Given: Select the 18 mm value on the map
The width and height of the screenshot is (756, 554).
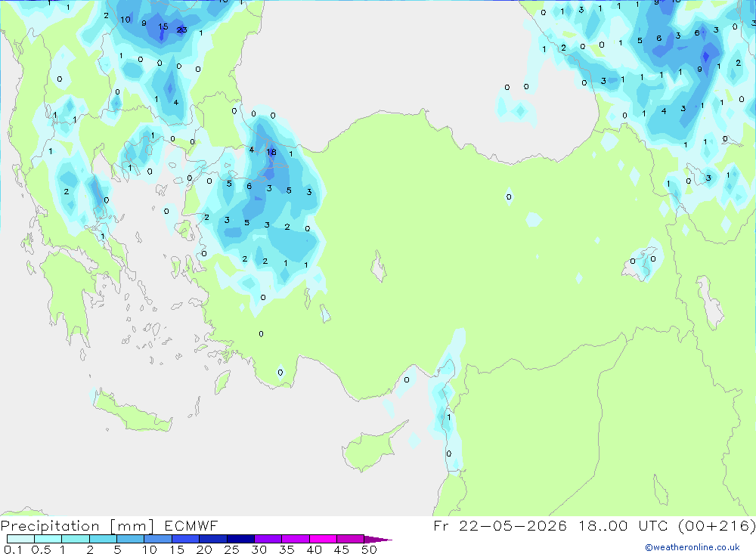Looking at the screenshot, I should 271,152.
